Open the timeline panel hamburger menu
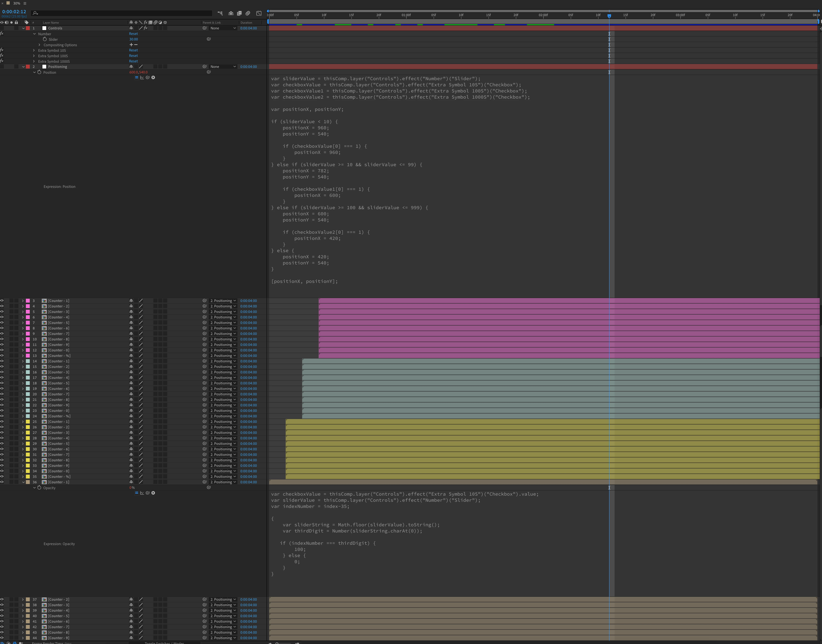Image resolution: width=822 pixels, height=644 pixels. point(25,3)
